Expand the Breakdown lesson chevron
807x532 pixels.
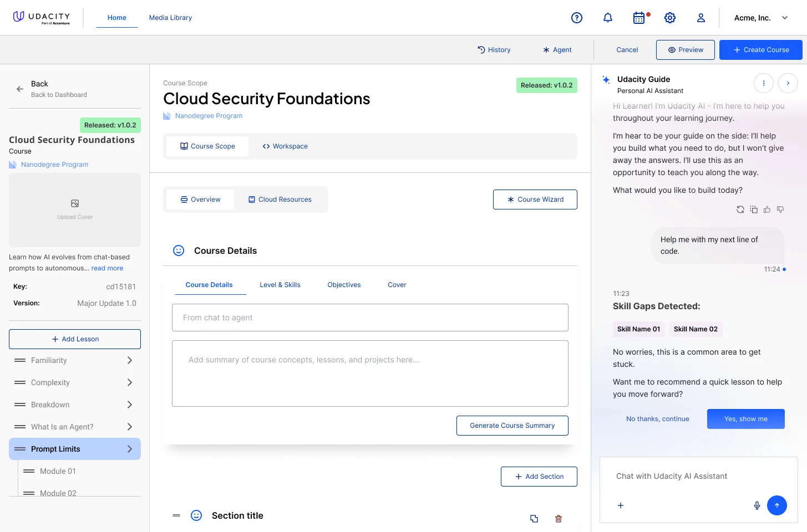pos(130,405)
